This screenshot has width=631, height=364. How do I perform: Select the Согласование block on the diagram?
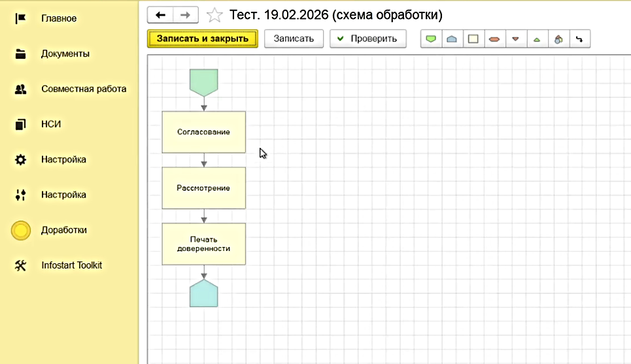(x=203, y=132)
